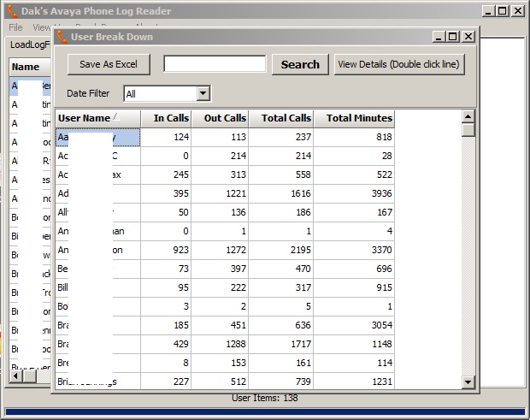The width and height of the screenshot is (530, 420).
Task: Sort table by Total Minutes column header
Action: click(x=354, y=118)
